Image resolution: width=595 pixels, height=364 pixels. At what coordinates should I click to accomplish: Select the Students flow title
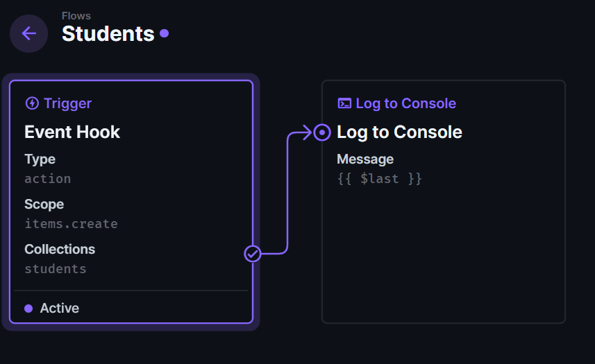(108, 34)
